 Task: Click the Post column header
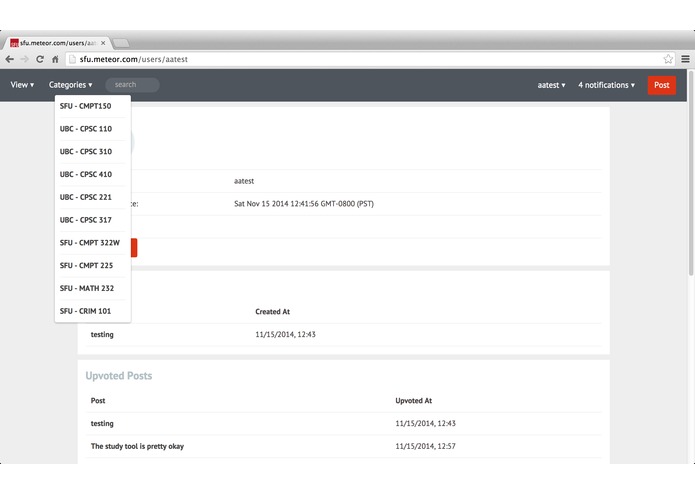98,401
